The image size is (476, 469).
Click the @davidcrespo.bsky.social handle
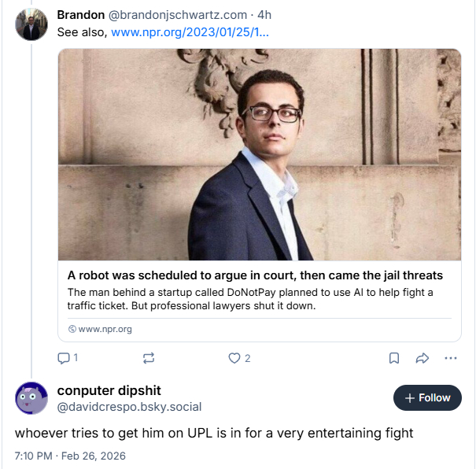(x=129, y=407)
